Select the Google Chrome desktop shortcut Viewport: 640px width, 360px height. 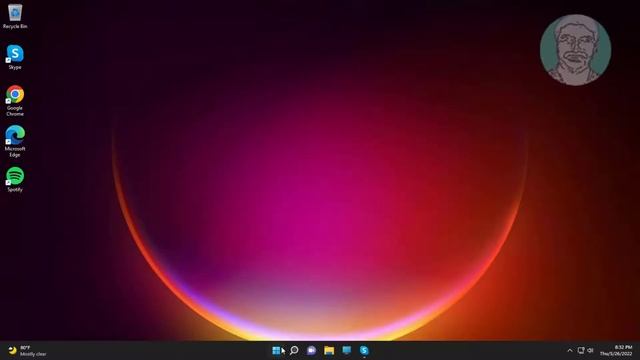click(x=15, y=101)
